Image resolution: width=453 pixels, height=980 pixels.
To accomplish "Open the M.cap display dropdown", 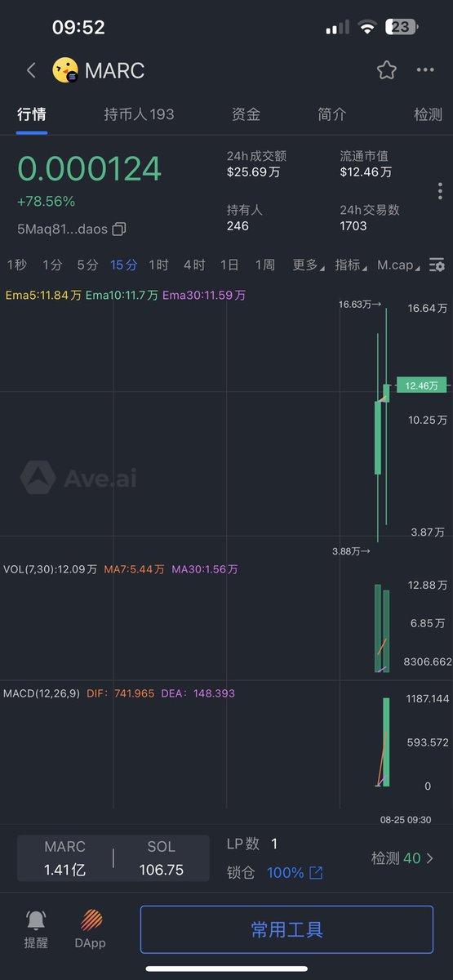I will click(399, 265).
